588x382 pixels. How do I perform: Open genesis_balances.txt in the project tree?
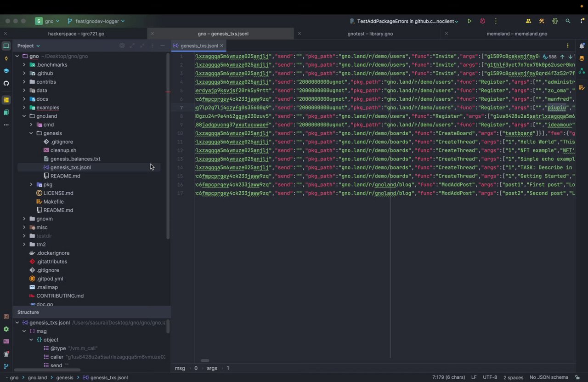tap(75, 159)
